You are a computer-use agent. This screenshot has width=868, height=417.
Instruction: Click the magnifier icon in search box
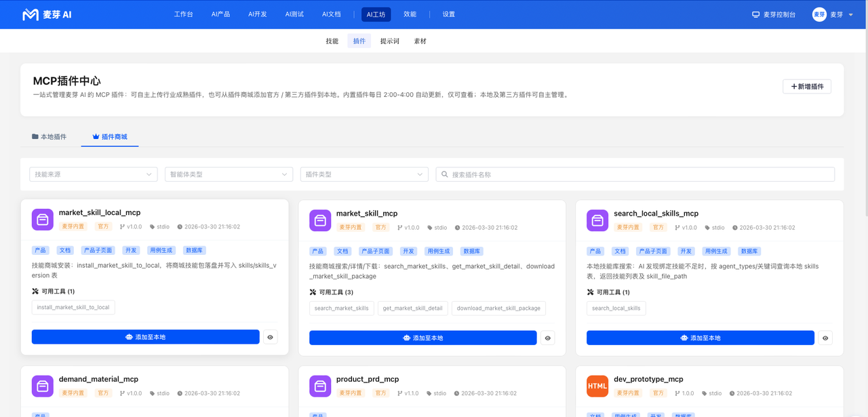(445, 174)
